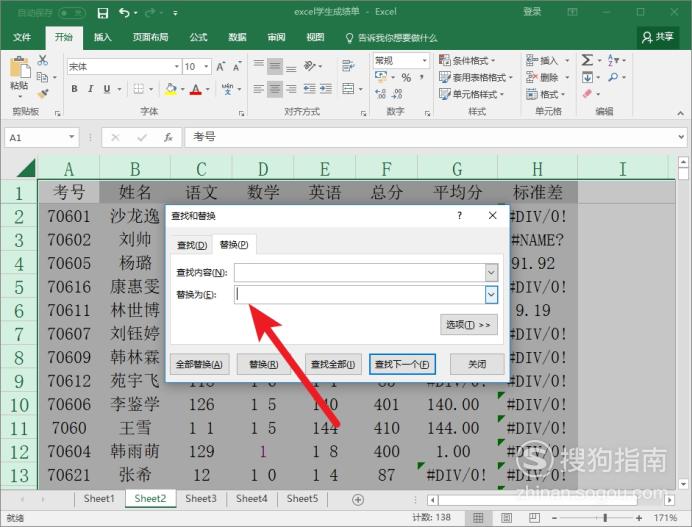Toggle center horizontal alignment
692x527 pixels.
(x=275, y=89)
